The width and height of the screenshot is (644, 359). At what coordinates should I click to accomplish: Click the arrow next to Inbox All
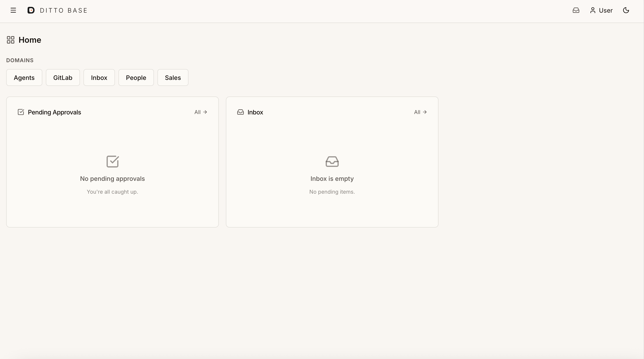[x=425, y=112]
